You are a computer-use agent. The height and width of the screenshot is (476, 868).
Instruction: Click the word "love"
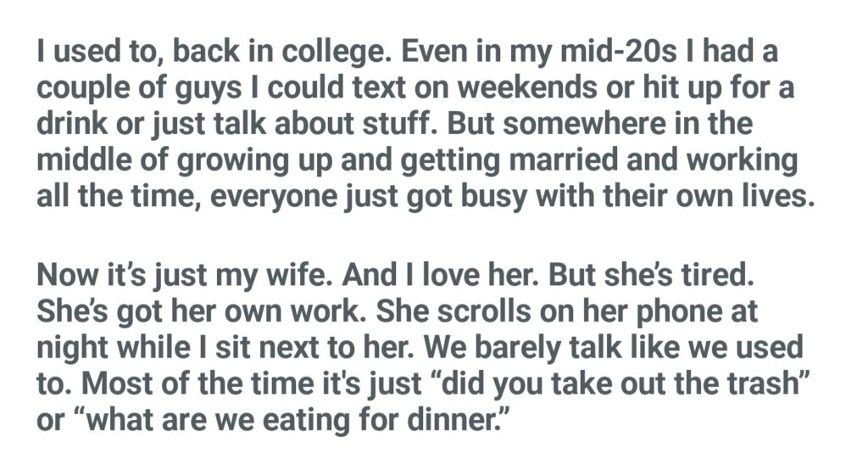click(462, 279)
